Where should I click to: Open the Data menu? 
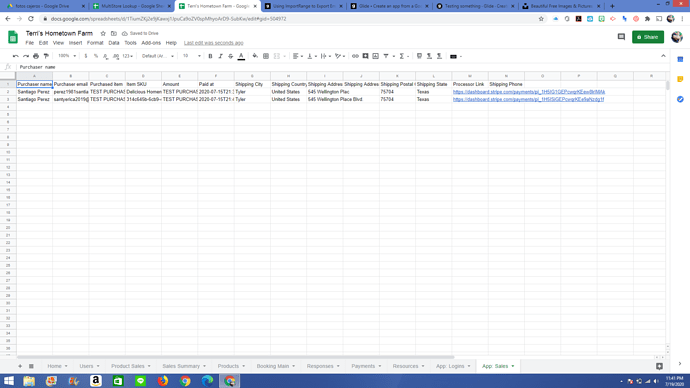(x=114, y=43)
